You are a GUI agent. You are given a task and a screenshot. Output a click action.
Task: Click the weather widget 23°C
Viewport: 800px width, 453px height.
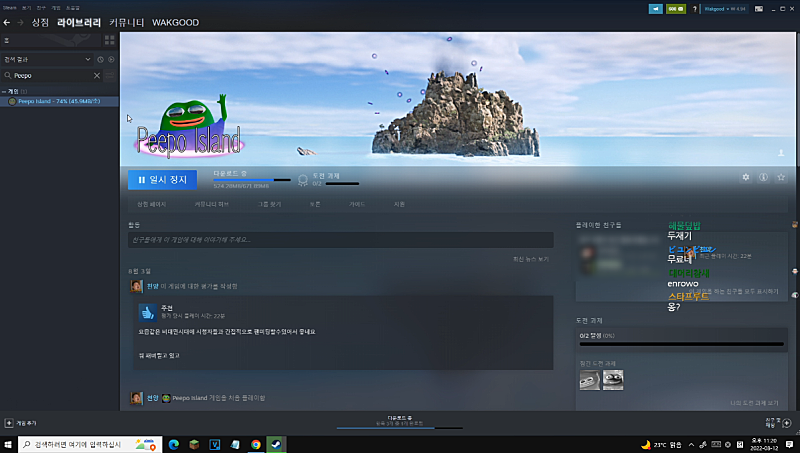click(661, 444)
